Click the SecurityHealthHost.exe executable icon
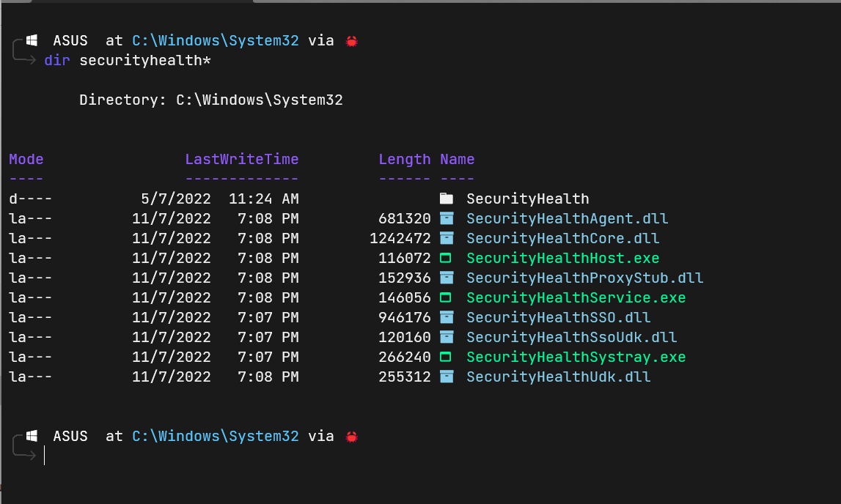The width and height of the screenshot is (841, 504). click(446, 258)
